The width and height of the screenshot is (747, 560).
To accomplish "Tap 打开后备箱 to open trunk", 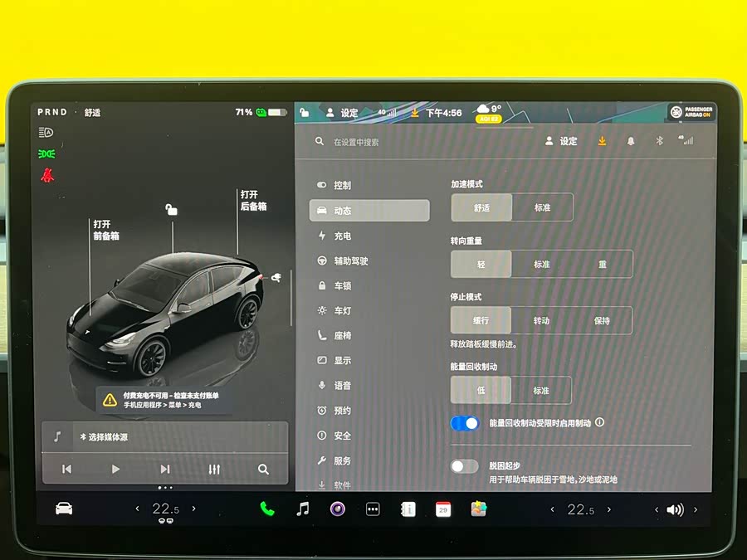I will tap(253, 201).
